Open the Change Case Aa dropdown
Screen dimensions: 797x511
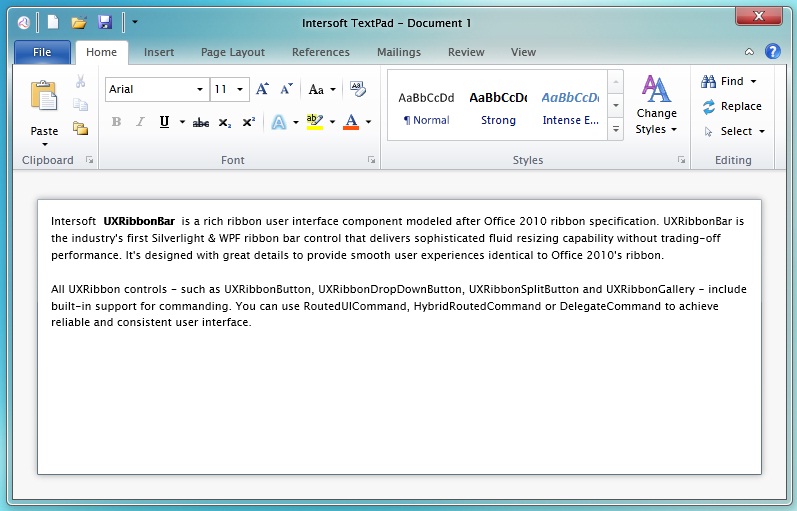pos(322,89)
